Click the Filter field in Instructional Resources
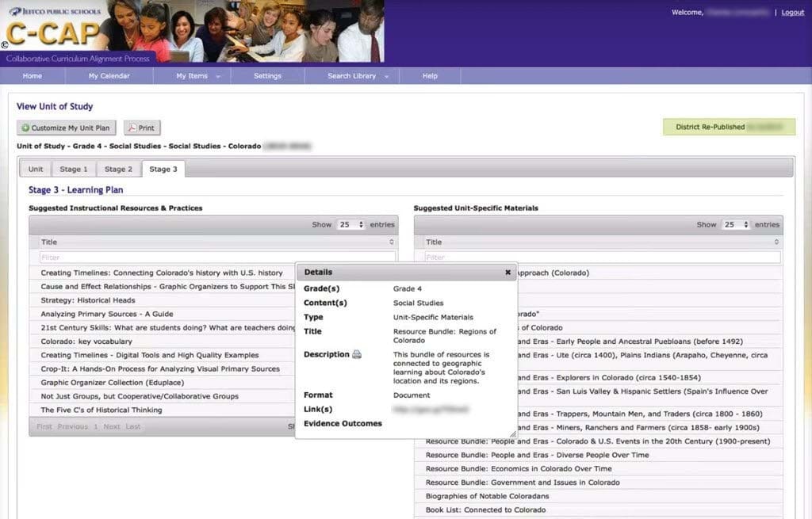The width and height of the screenshot is (812, 519). click(x=217, y=257)
